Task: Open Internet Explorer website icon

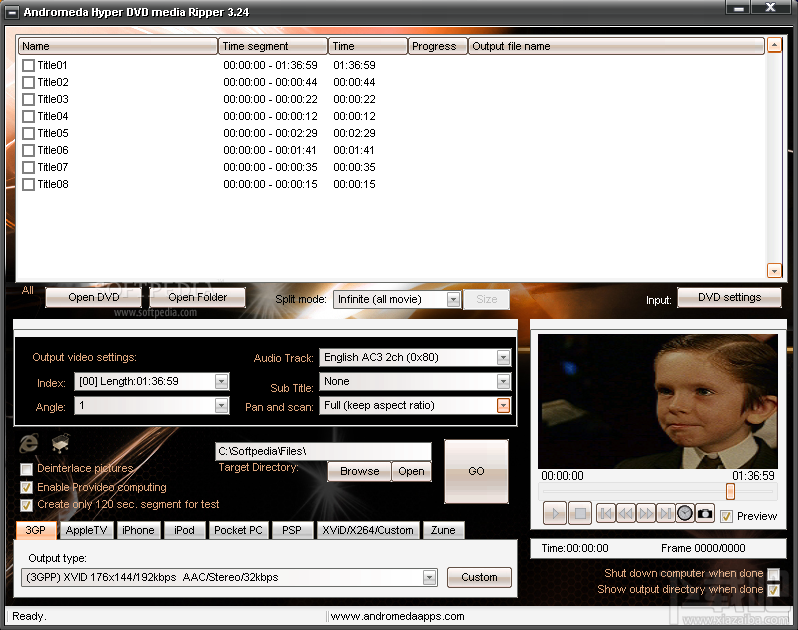Action: tap(28, 443)
